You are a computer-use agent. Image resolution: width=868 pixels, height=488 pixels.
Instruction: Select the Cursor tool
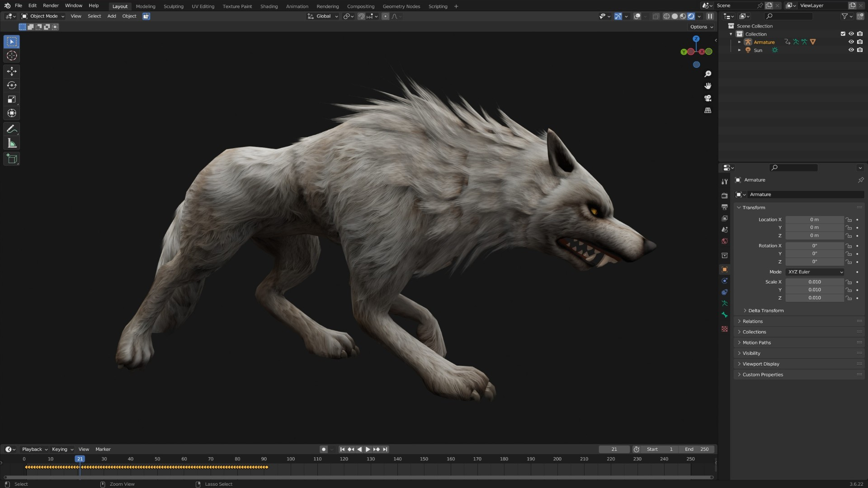[12, 56]
